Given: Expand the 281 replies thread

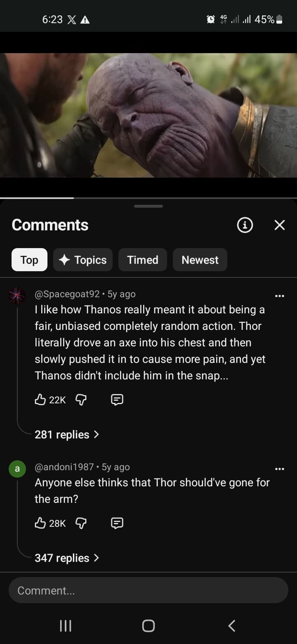Looking at the screenshot, I should (67, 434).
